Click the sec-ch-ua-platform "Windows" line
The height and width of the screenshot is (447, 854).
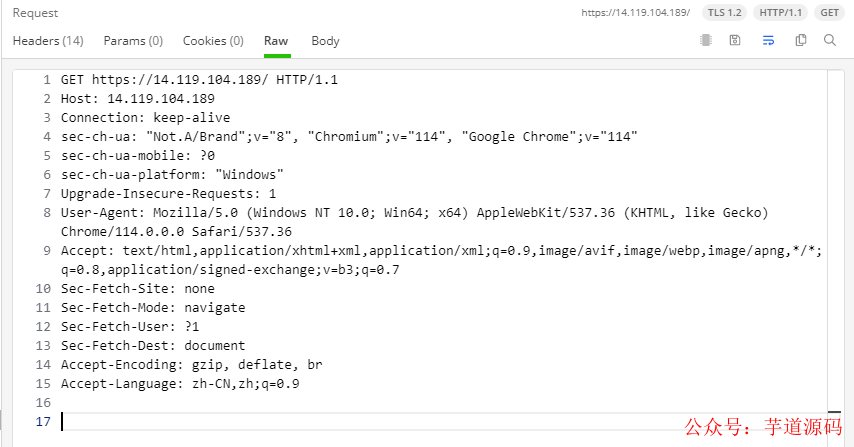[172, 175]
